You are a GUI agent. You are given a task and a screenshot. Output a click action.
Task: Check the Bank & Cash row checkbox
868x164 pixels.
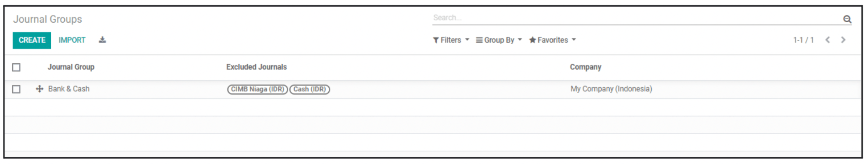(17, 89)
